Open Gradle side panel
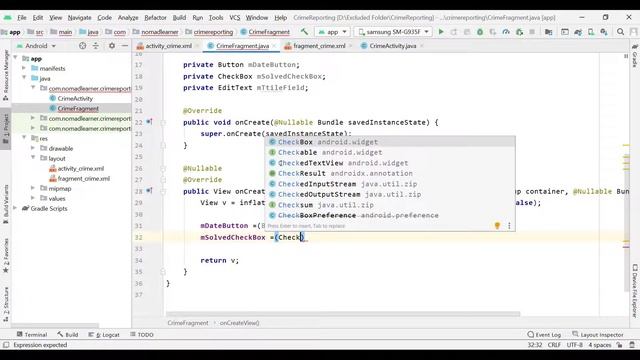 click(x=635, y=56)
